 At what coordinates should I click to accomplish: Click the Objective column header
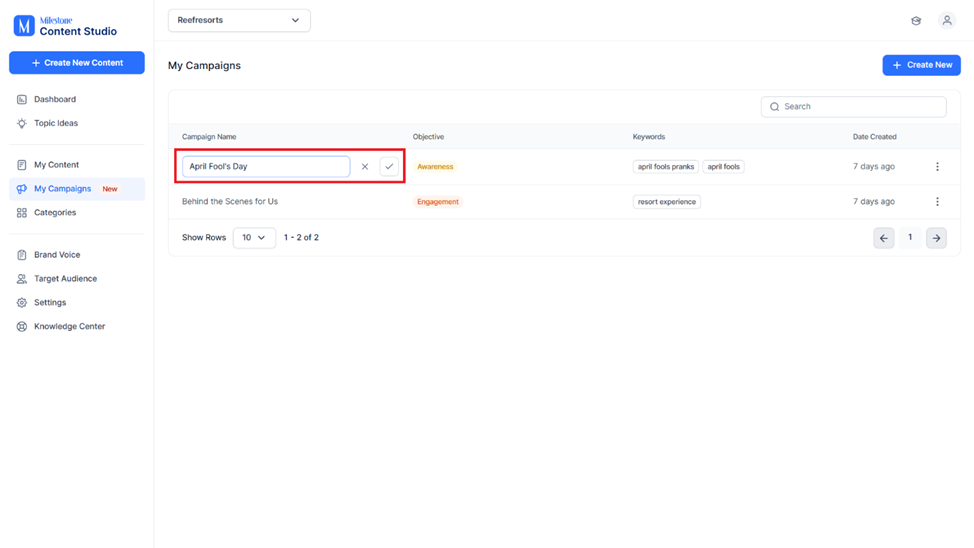point(429,137)
